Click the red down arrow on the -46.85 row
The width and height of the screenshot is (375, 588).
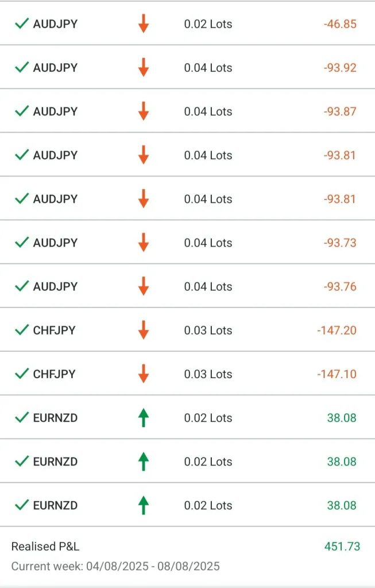tap(144, 24)
